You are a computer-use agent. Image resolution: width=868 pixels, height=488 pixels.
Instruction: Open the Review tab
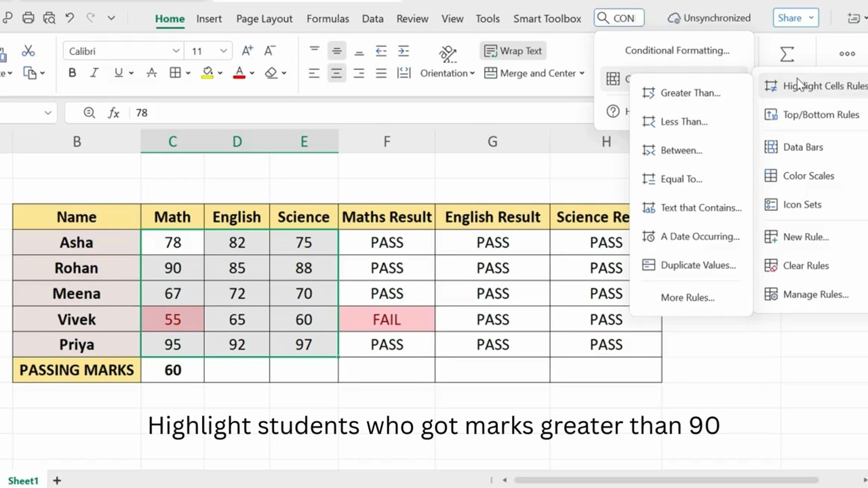[412, 18]
